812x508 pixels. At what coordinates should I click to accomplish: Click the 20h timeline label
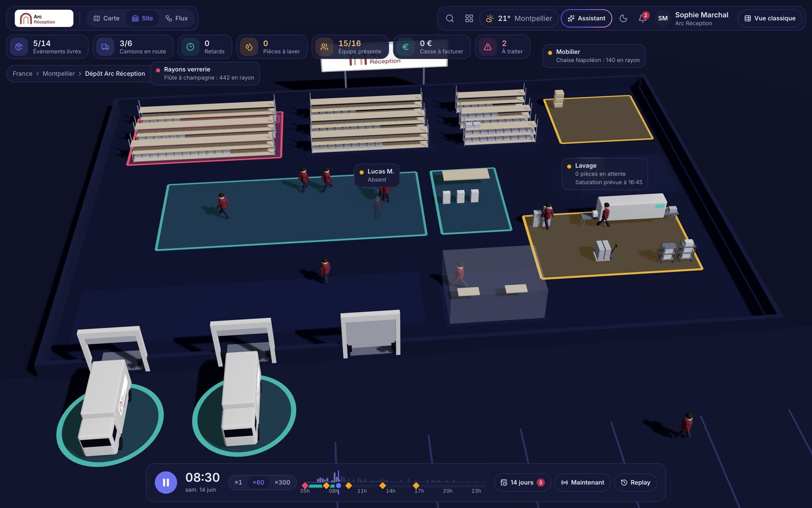447,491
